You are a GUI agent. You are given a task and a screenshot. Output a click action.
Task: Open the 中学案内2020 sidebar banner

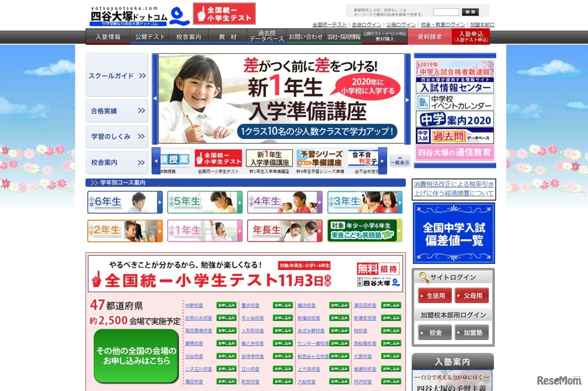click(x=454, y=118)
